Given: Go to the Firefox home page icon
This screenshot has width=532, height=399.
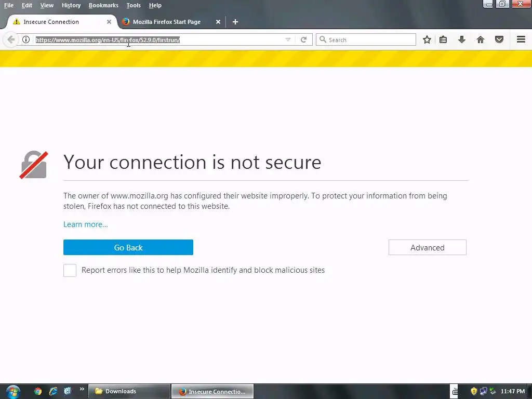Looking at the screenshot, I should click(x=481, y=39).
